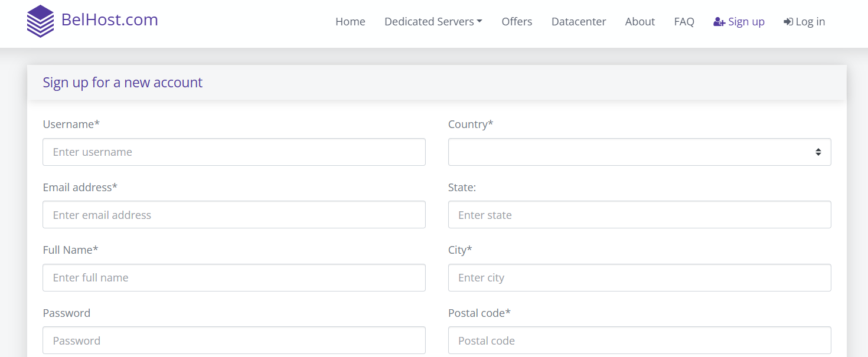Click the 'Full Name*' label
Viewport: 868px width, 357px height.
coord(70,250)
